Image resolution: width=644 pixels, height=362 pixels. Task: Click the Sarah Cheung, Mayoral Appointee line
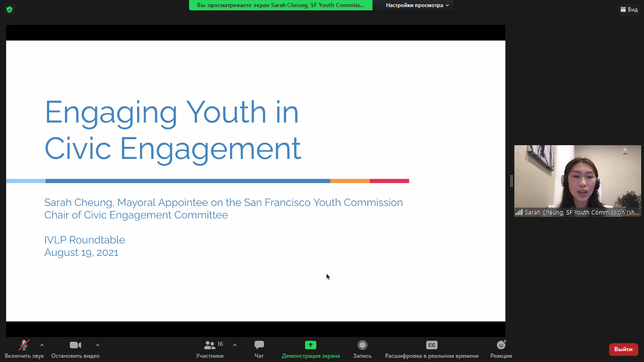pos(223,203)
